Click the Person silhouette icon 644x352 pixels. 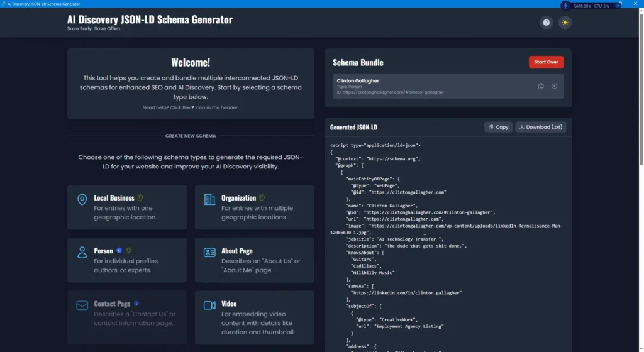(x=82, y=252)
